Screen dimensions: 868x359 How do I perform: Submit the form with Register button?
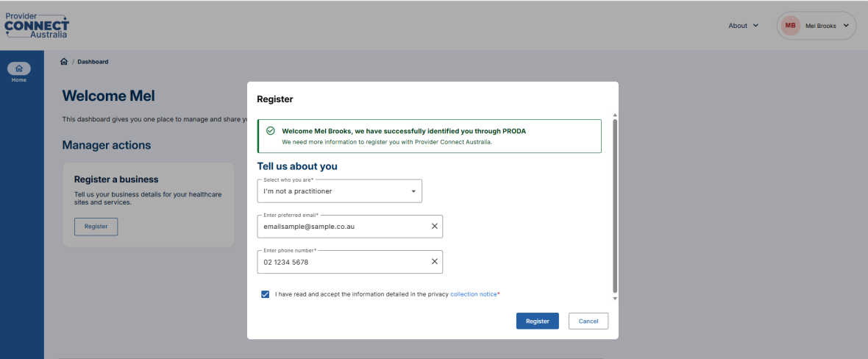point(537,321)
